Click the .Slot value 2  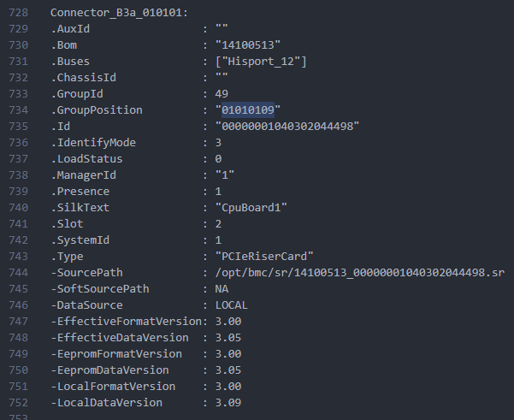click(218, 224)
